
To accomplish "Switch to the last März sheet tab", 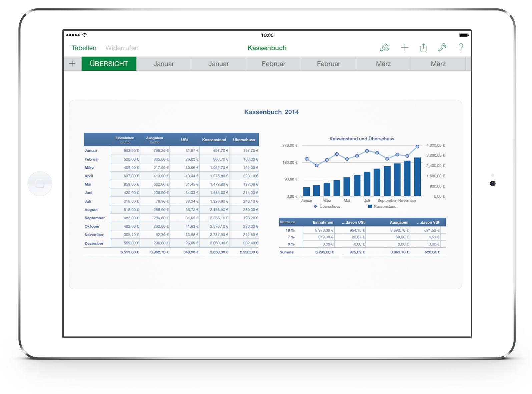I will tap(438, 64).
